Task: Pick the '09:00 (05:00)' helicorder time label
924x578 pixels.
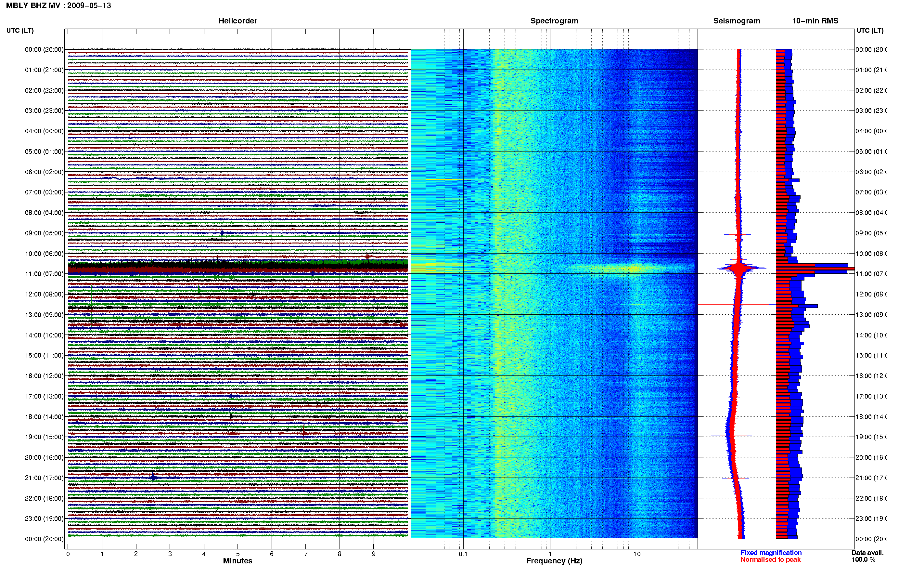Action: pos(44,233)
